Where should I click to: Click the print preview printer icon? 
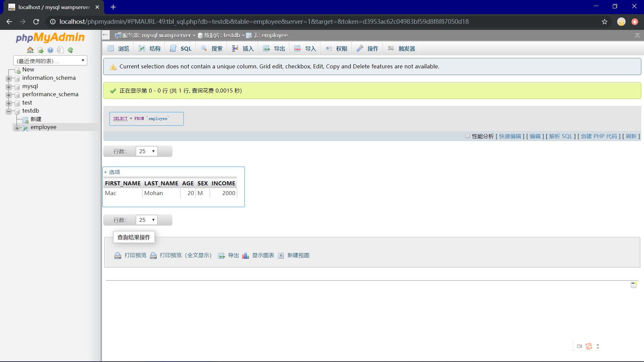(x=118, y=256)
